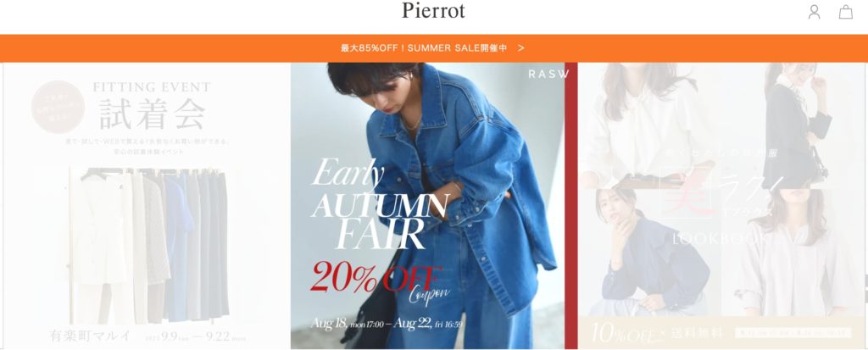The image size is (868, 350).
Task: Click the LOOKBOOK title text
Action: pos(720,239)
